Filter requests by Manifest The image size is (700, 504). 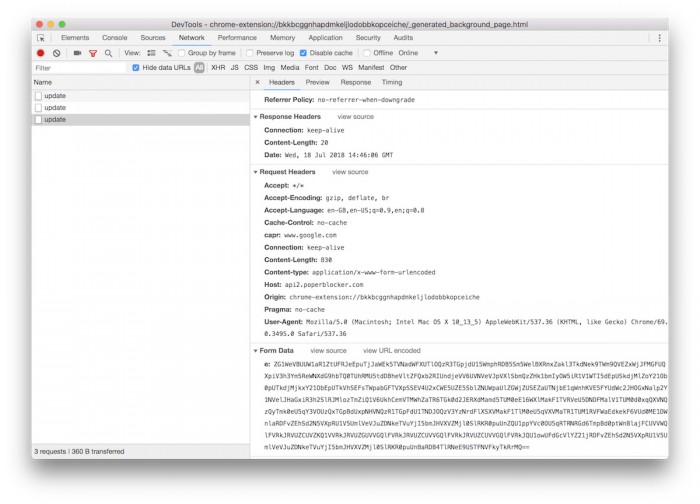371,68
